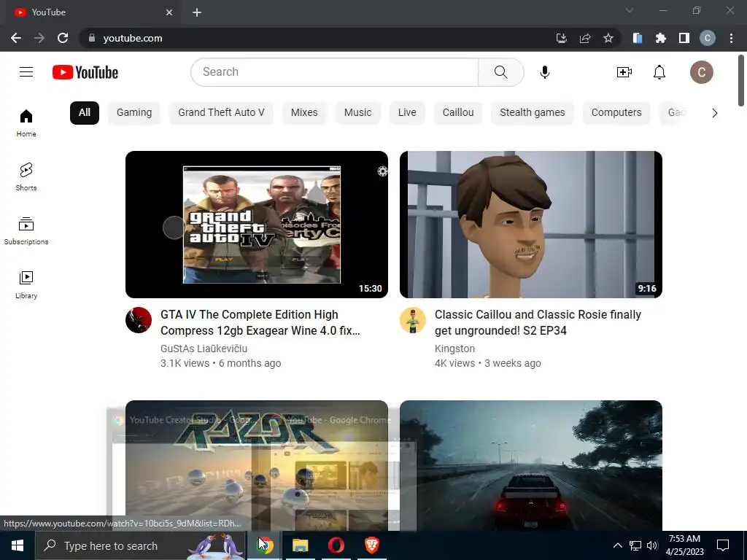This screenshot has width=747, height=560.
Task: Open the volume speaker tray icon
Action: click(652, 545)
